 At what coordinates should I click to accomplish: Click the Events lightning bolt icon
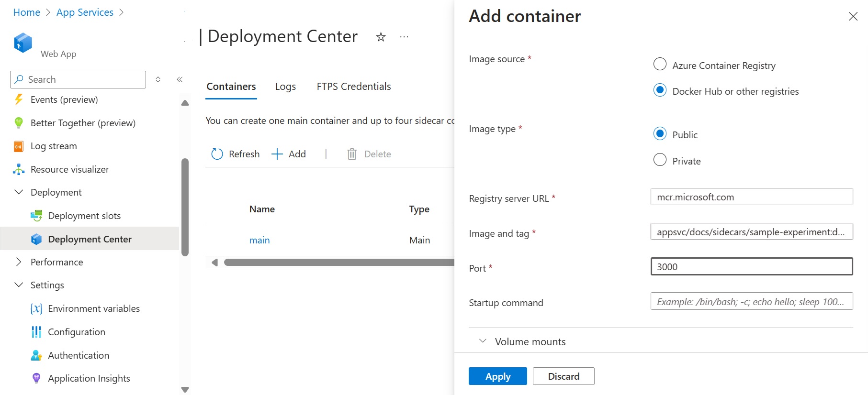pos(19,99)
